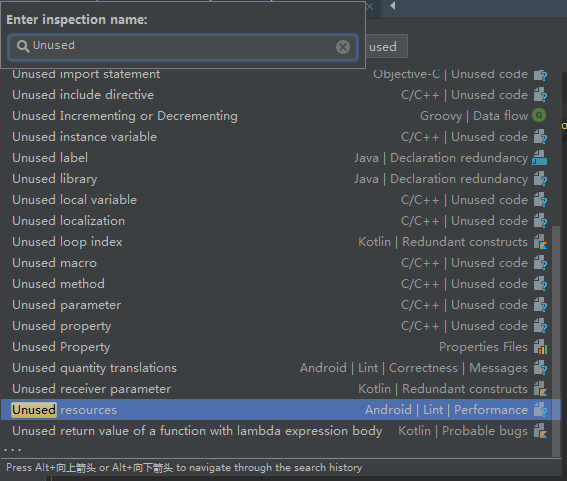Image resolution: width=567 pixels, height=481 pixels.
Task: Click Kotlin icon beside Unused loop index
Action: click(541, 242)
